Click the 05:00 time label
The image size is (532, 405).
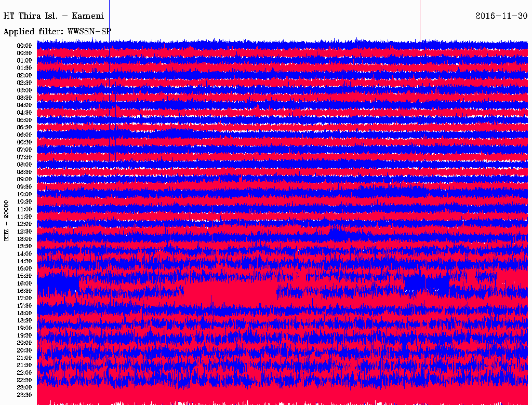tap(24, 120)
